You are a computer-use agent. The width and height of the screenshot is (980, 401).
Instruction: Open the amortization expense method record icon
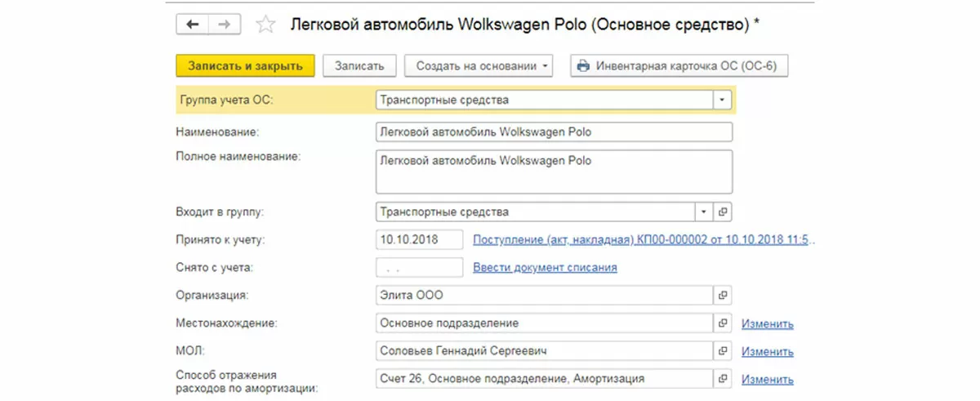(723, 379)
